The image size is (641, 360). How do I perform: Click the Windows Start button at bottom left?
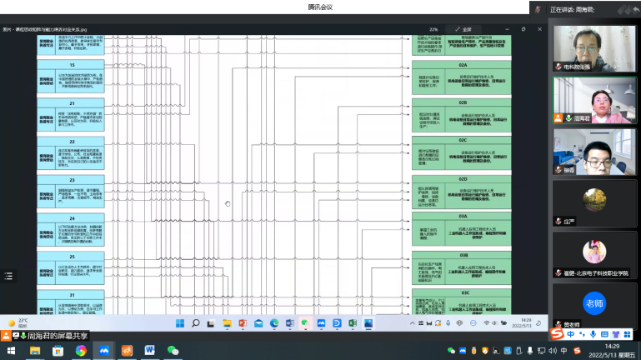coord(11,351)
